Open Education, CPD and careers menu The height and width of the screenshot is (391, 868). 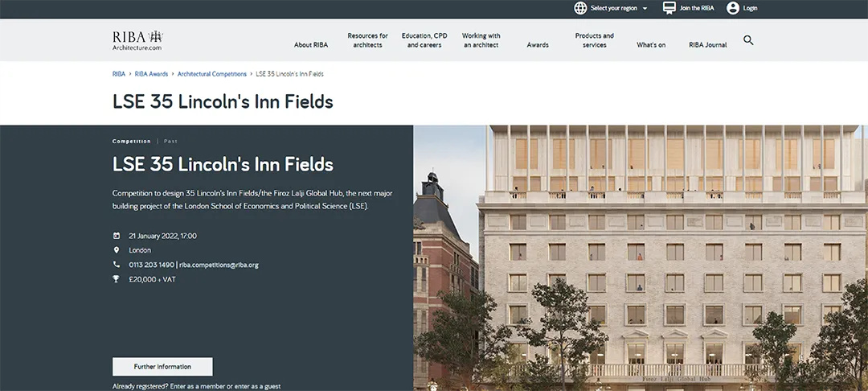pos(424,40)
